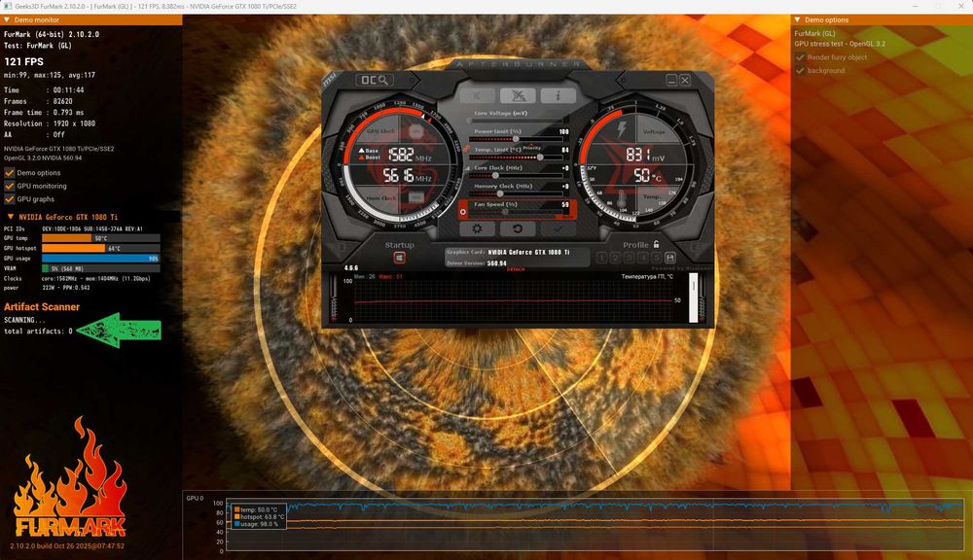973x560 pixels.
Task: Uncheck the Demo options checkbox
Action: pos(10,173)
